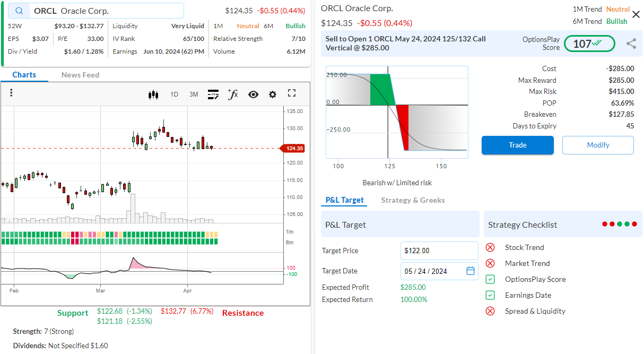Change candlestick chart type

(153, 94)
